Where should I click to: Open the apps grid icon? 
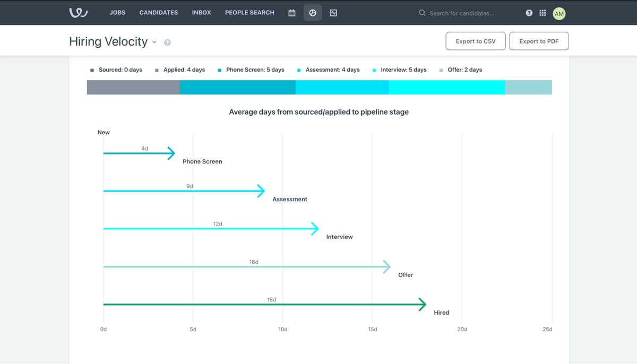pyautogui.click(x=543, y=12)
